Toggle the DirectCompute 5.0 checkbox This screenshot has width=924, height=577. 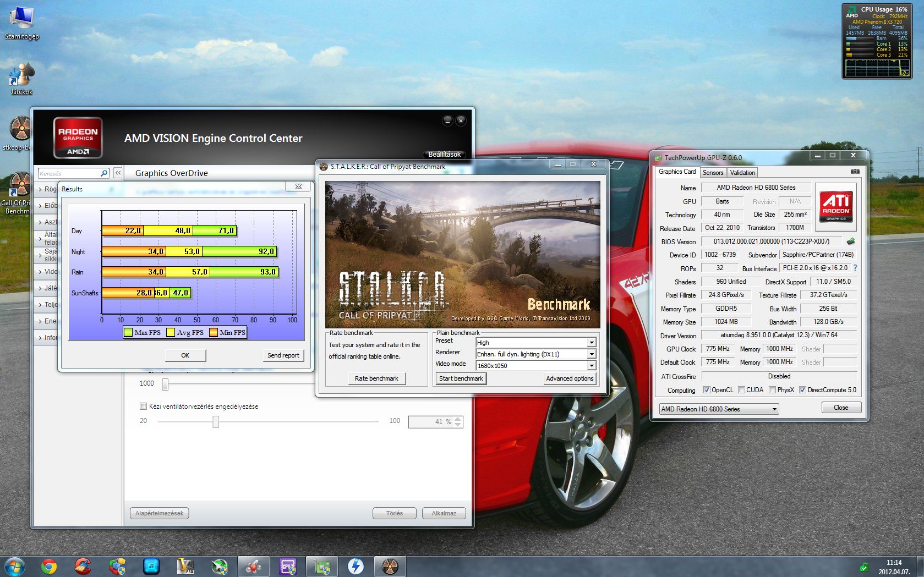[x=802, y=390]
